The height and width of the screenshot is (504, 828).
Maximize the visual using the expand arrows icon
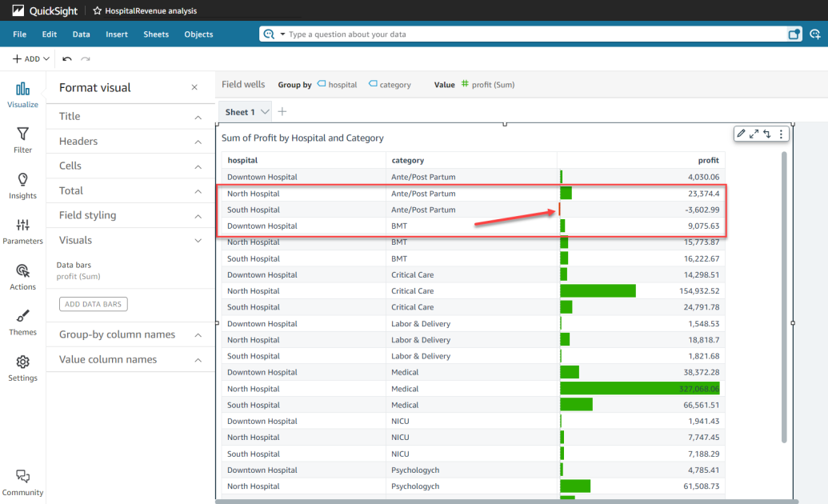click(753, 134)
